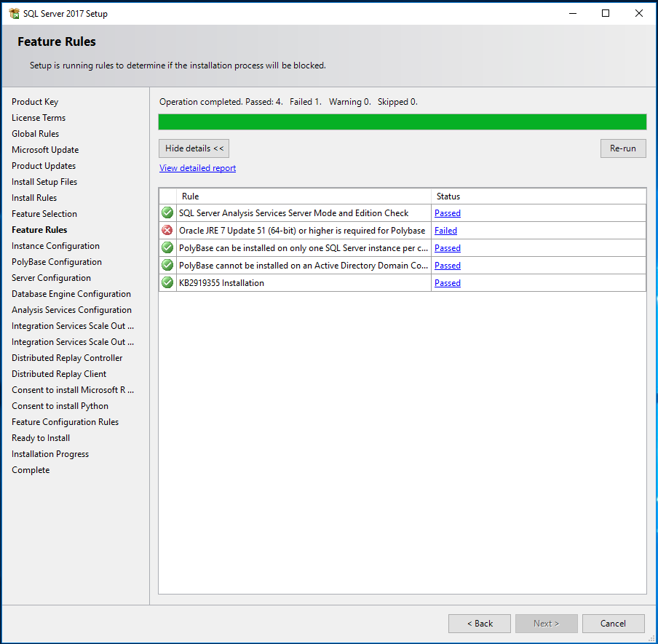Click green check icon for Active Directory rule
658x644 pixels.
167,266
